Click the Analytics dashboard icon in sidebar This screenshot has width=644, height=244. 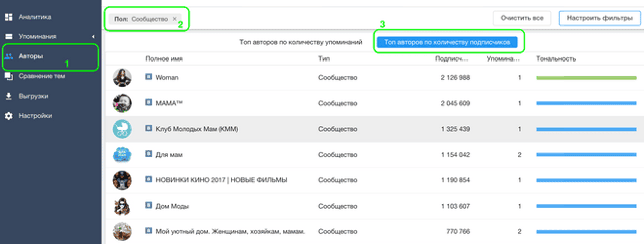click(8, 17)
